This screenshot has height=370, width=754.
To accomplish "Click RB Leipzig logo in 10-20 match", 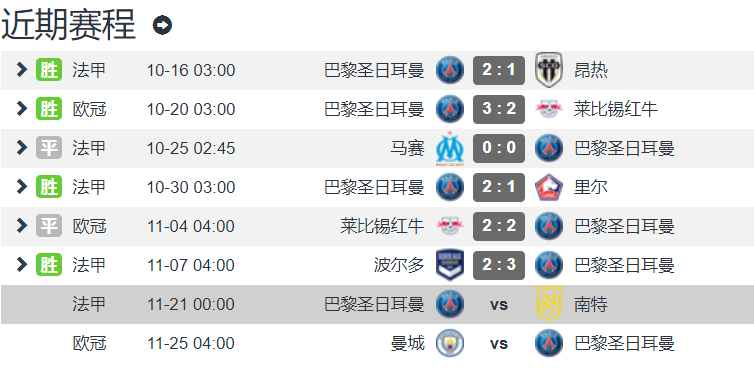I will click(549, 109).
